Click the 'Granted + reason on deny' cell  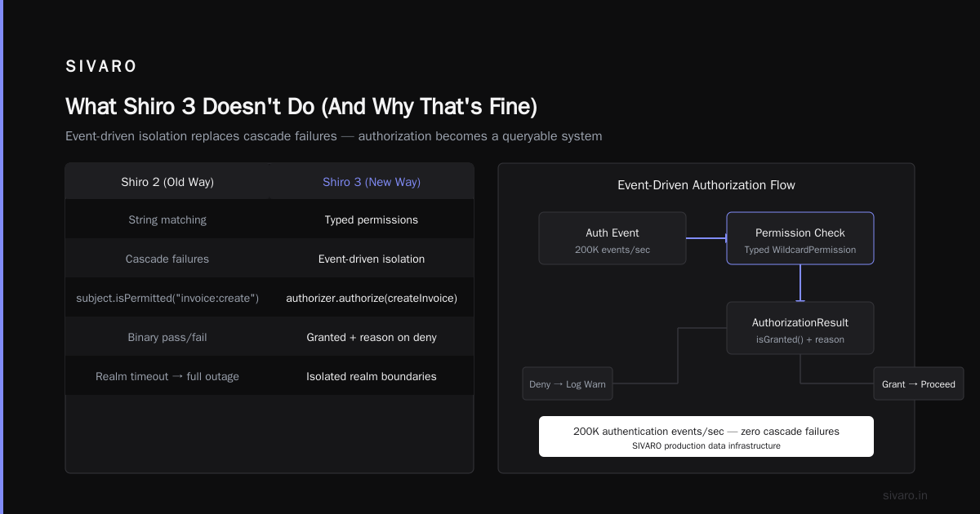click(372, 337)
